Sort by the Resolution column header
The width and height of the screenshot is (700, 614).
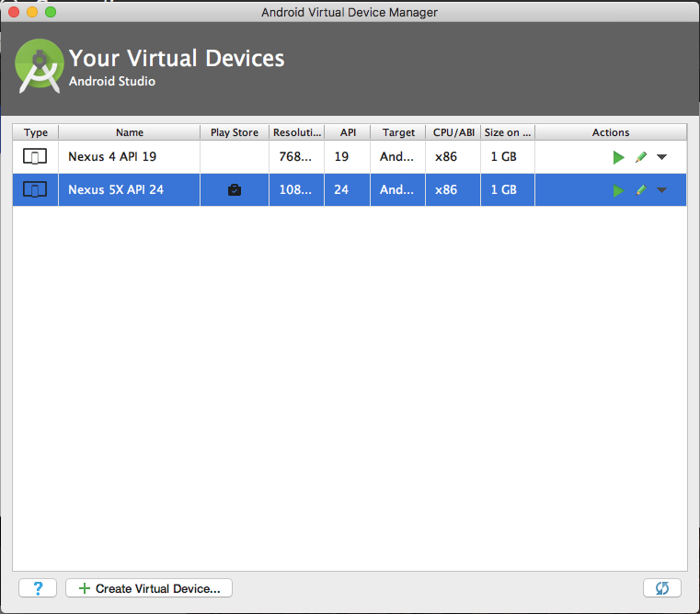click(297, 132)
